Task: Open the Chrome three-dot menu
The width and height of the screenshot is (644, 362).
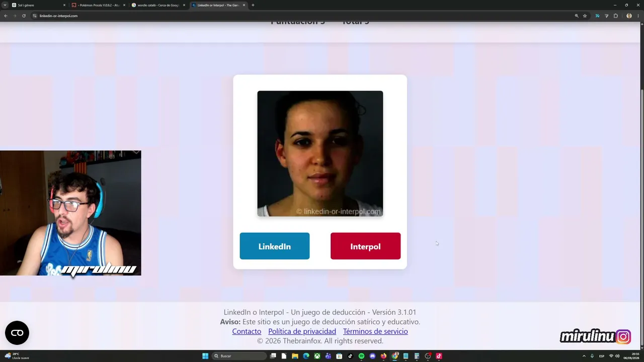Action: click(638, 16)
